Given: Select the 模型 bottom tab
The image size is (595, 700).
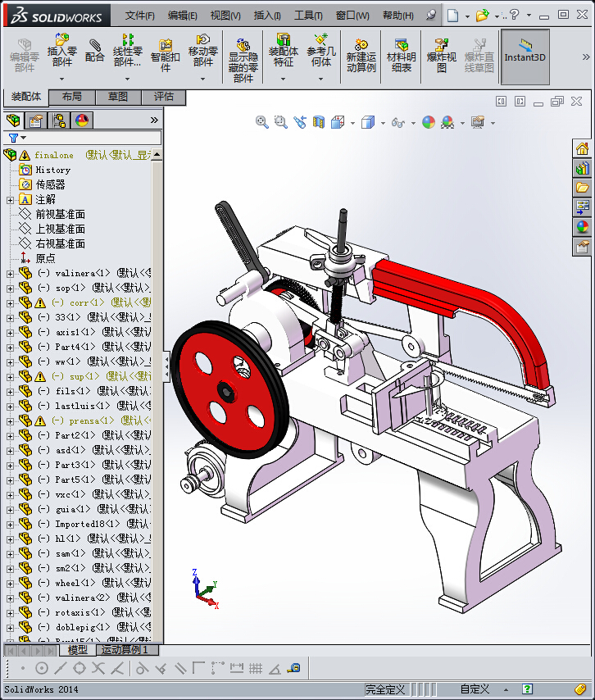Looking at the screenshot, I should click(78, 649).
